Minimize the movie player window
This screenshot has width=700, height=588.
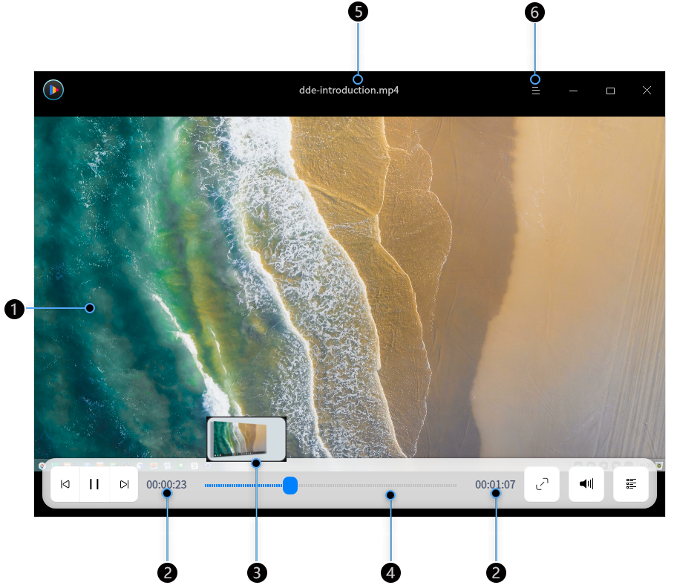coord(573,91)
